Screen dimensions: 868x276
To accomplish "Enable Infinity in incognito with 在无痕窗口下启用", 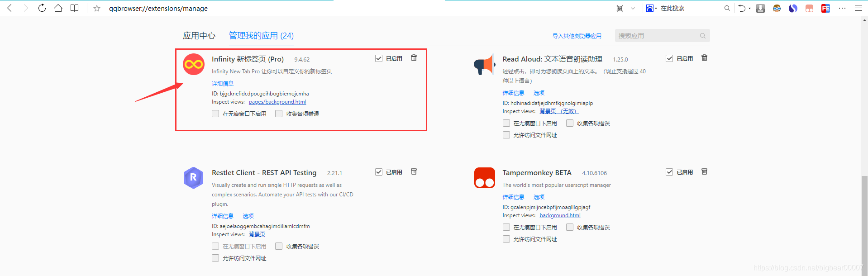I will (x=215, y=114).
